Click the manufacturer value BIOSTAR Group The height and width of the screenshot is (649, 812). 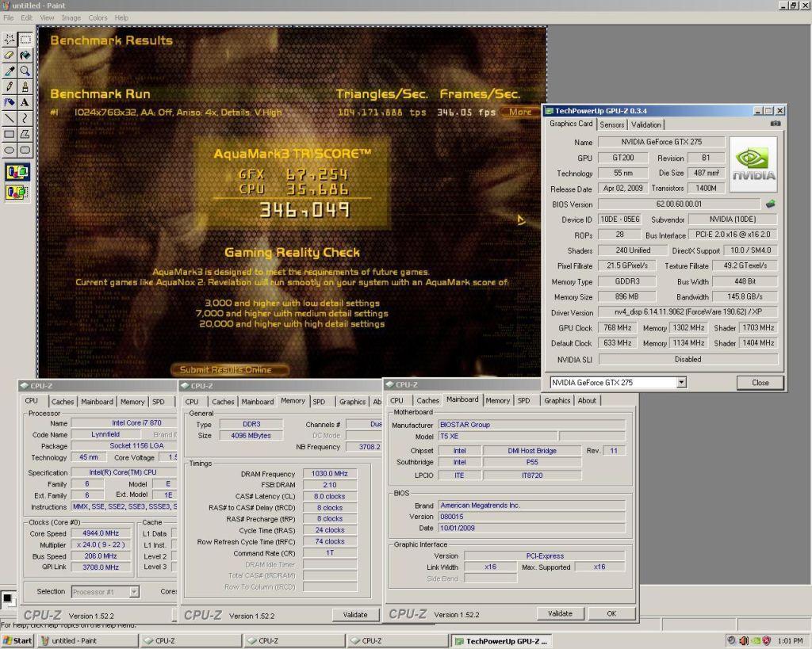[x=531, y=425]
